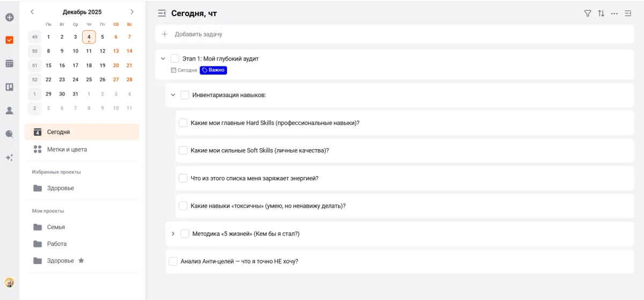The image size is (644, 300).
Task: Open the kanban board icon in sidebar
Action: point(9,87)
